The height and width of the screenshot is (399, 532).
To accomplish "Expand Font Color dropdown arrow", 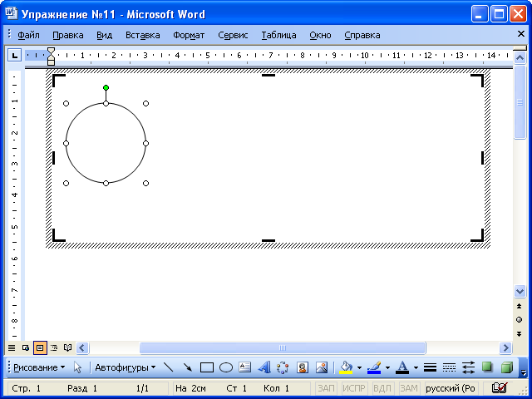I will [416, 367].
